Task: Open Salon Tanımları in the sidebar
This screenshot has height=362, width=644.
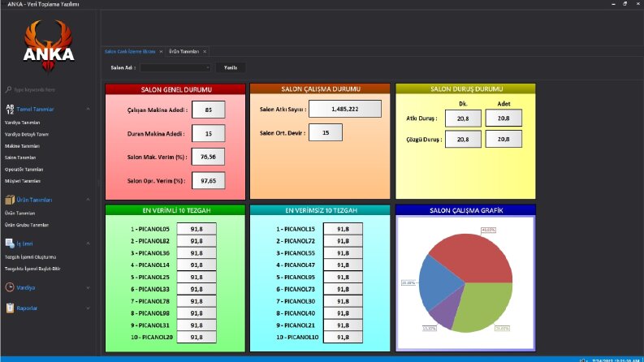Action: [20, 157]
